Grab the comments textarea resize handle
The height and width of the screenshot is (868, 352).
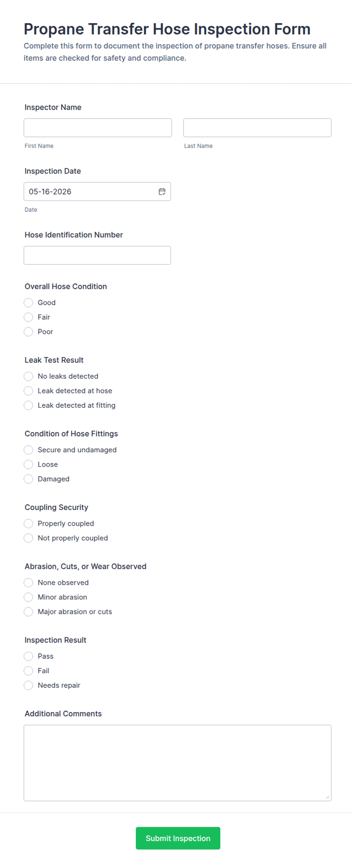327,797
